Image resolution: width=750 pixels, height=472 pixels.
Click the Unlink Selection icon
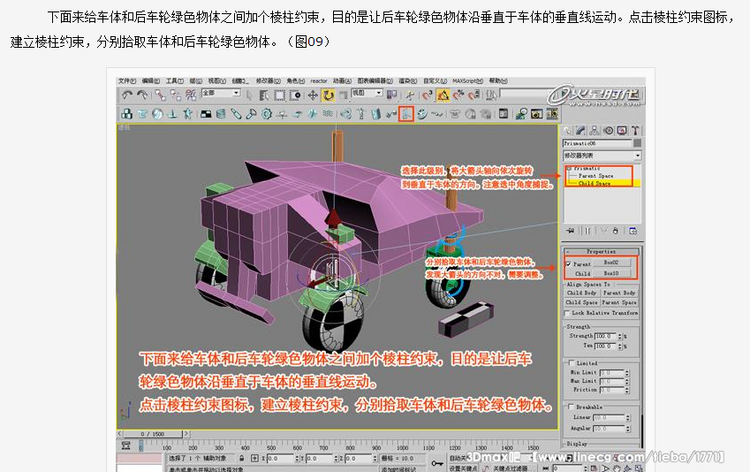[x=176, y=95]
